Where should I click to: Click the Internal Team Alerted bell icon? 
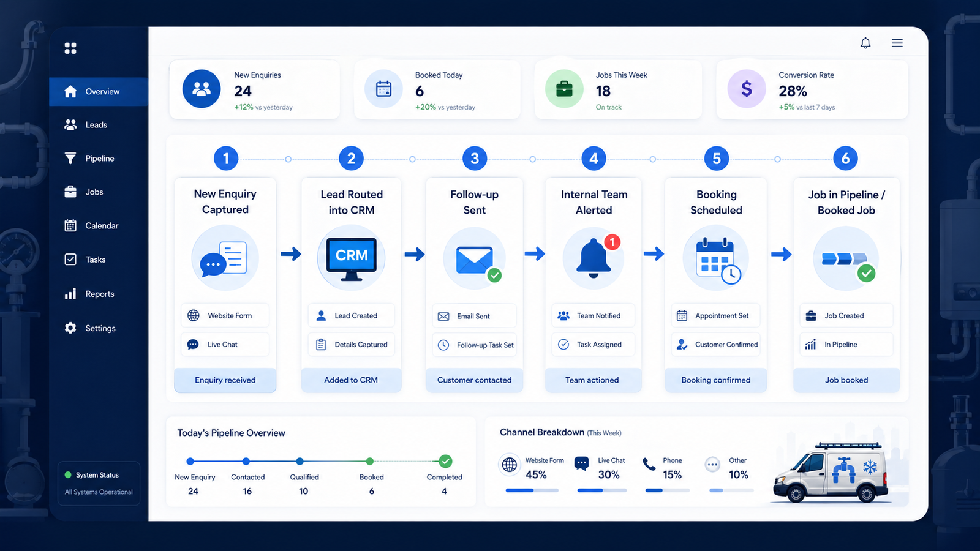[x=594, y=257]
